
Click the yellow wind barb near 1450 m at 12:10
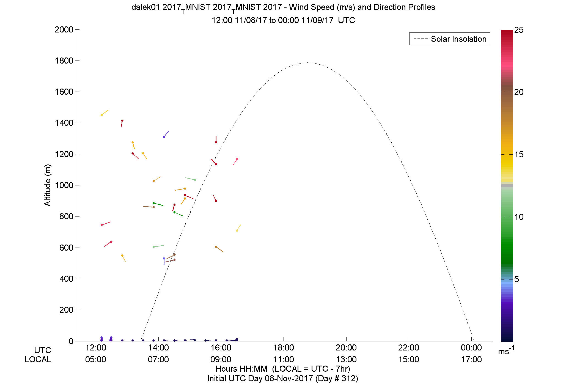click(105, 113)
